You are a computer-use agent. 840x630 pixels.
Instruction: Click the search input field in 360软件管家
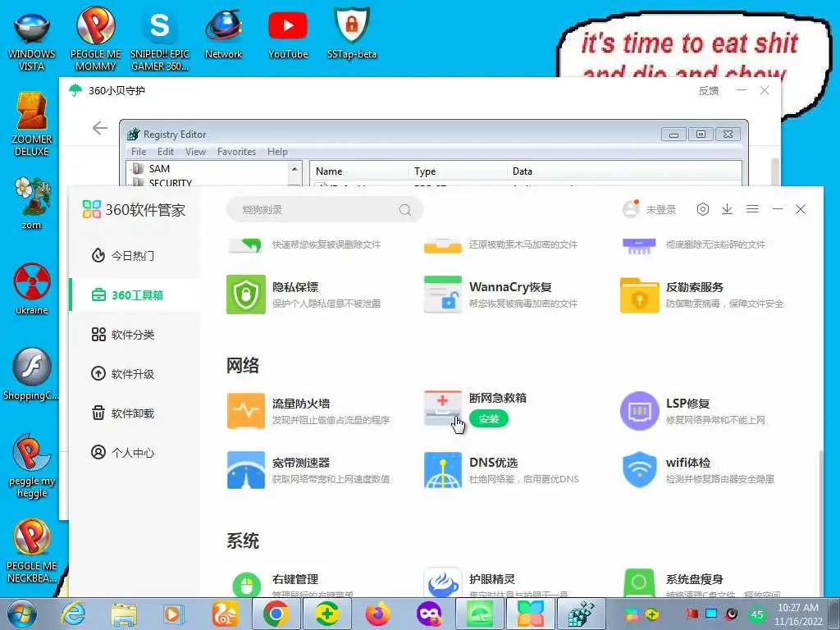pos(325,209)
